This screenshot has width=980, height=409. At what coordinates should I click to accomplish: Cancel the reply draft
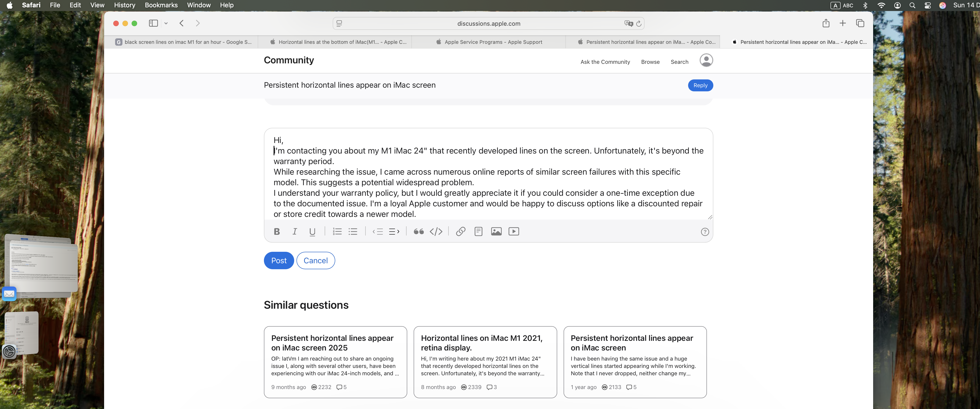tap(315, 261)
